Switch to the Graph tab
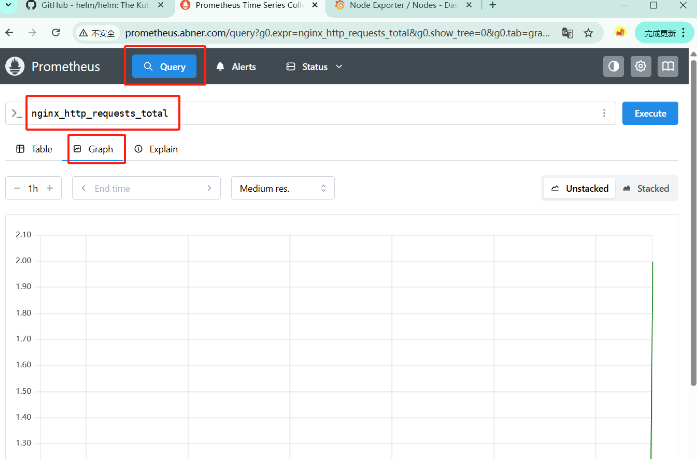This screenshot has width=700, height=461. (x=94, y=149)
